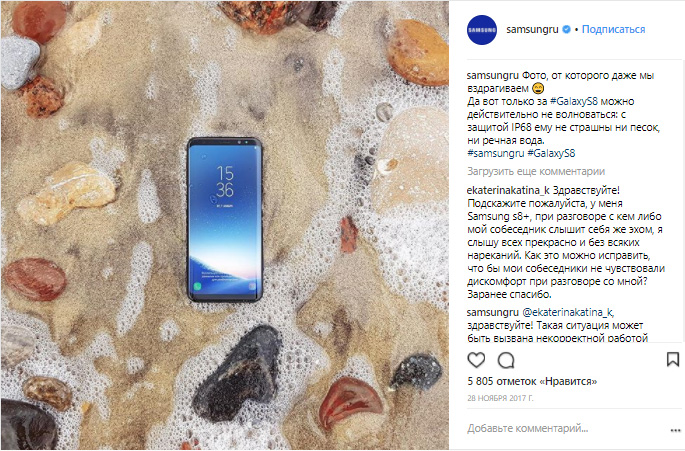Click the Galaxy S8 beach photo
The height and width of the screenshot is (451, 685).
point(225,226)
